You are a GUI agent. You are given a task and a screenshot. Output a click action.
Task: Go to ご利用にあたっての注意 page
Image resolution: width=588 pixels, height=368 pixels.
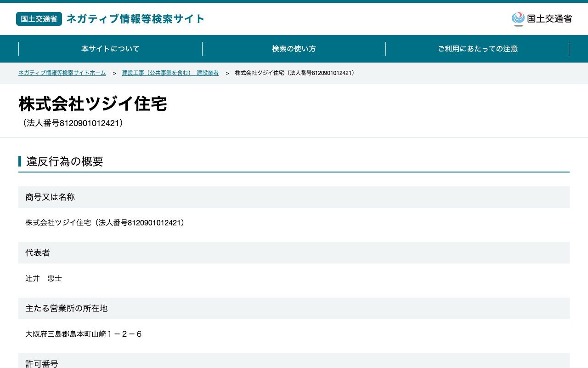pyautogui.click(x=477, y=49)
